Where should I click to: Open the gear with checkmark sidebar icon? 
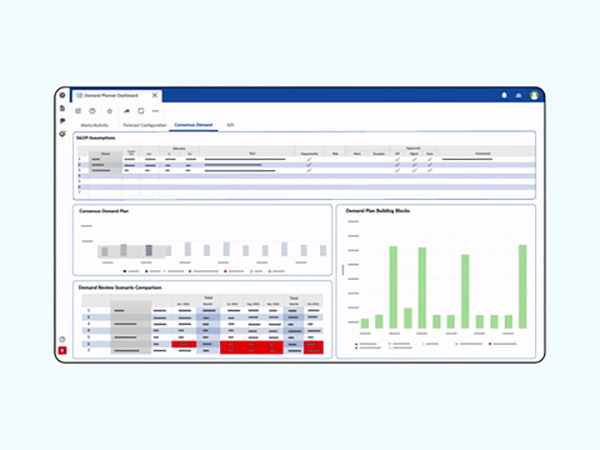coord(62,134)
